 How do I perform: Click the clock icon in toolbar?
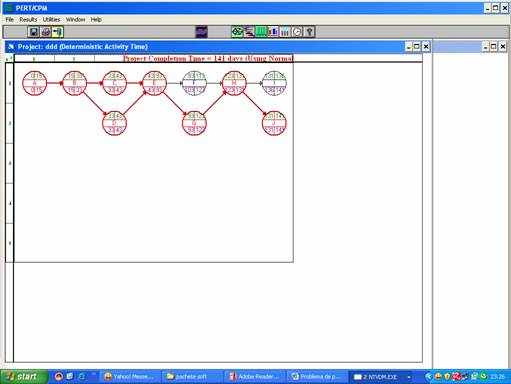tap(297, 32)
